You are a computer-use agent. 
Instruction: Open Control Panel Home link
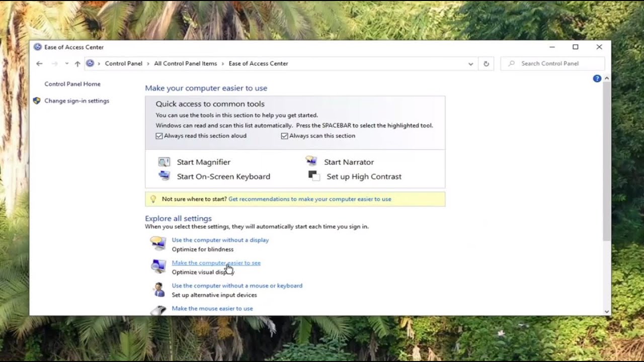click(x=72, y=84)
